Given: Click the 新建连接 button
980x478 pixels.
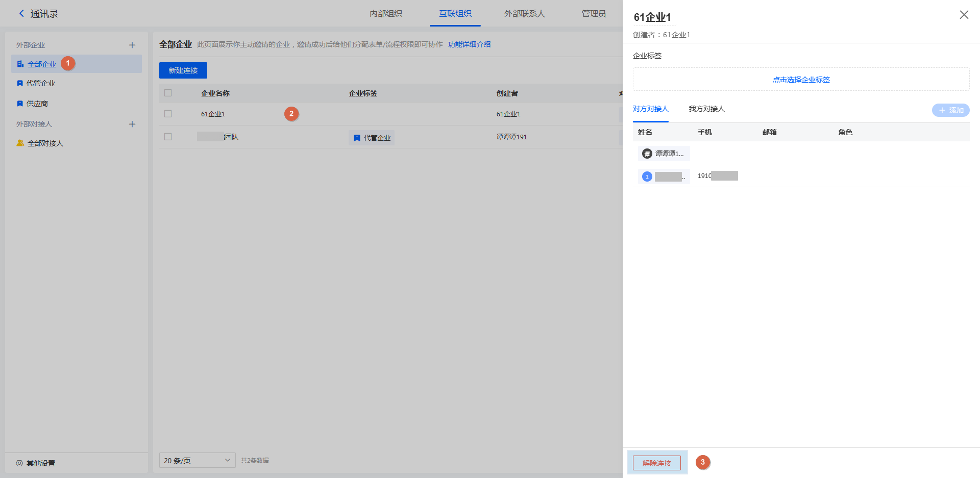Looking at the screenshot, I should 183,70.
